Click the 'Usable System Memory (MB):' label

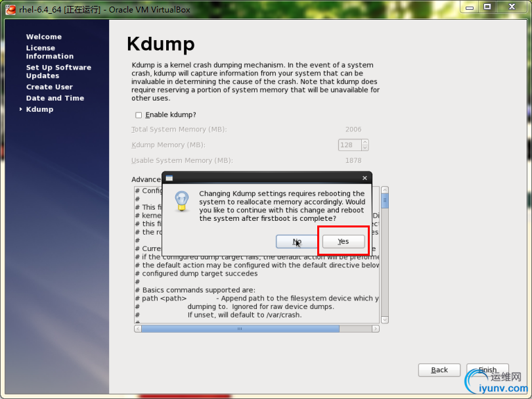182,160
